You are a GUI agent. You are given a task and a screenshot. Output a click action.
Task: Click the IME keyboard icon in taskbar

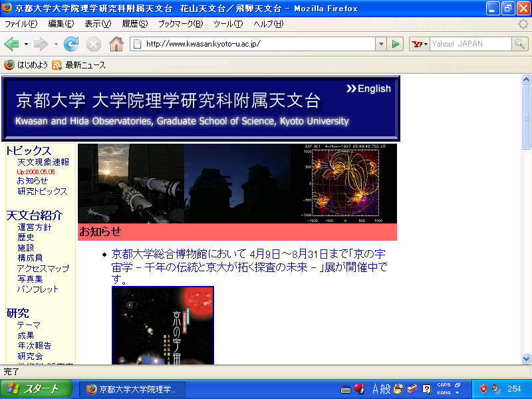pos(346,390)
